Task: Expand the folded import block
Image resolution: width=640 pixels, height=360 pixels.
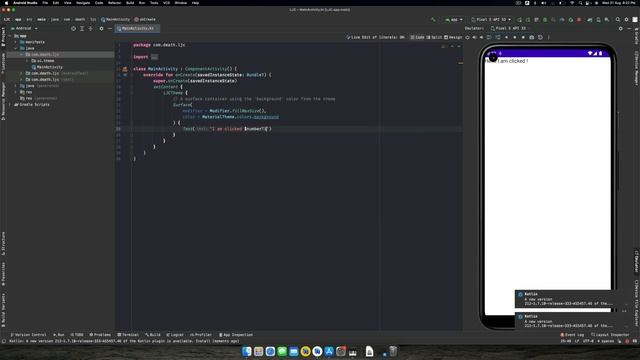Action: 154,57
